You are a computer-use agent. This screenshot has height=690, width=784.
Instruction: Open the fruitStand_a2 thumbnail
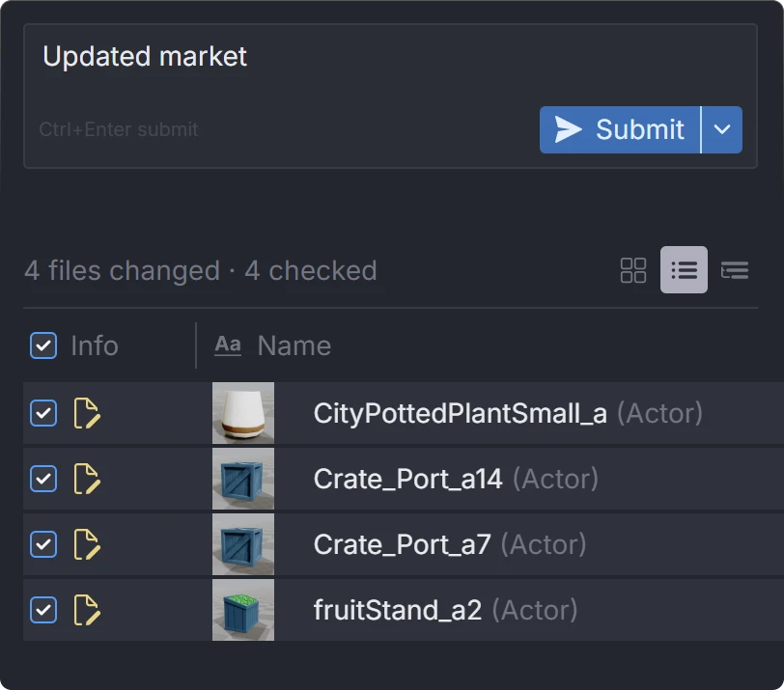coord(243,610)
